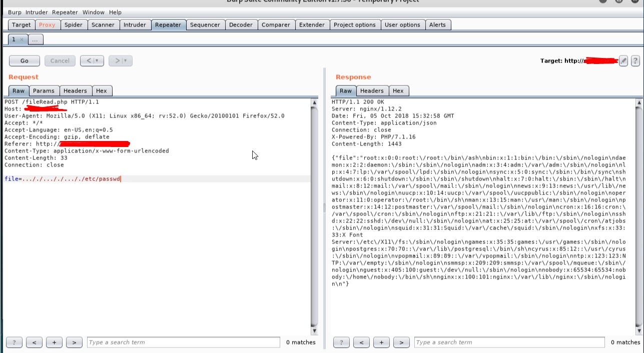Select the Params tab in Request pane

(44, 90)
